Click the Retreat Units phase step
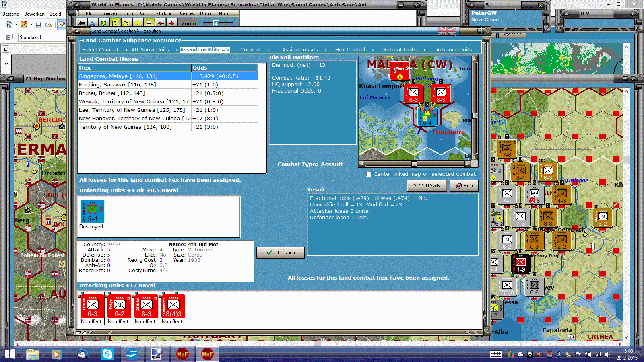The width and height of the screenshot is (644, 362). [404, 50]
